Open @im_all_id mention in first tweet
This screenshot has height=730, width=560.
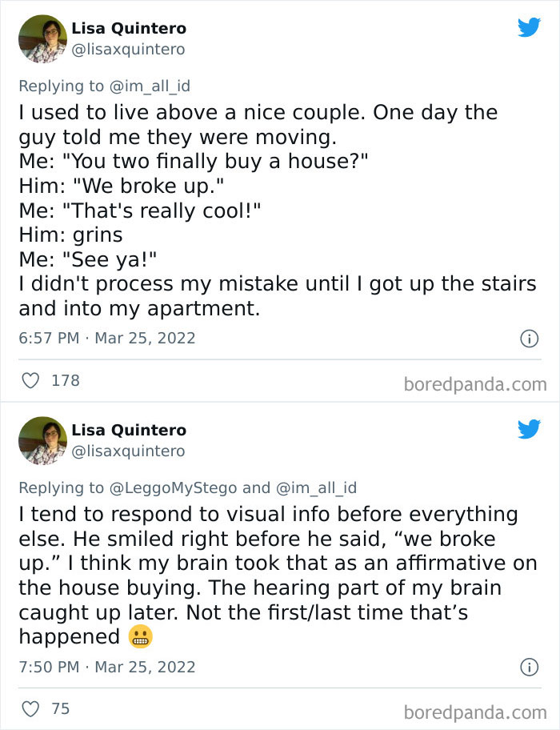[x=150, y=86]
